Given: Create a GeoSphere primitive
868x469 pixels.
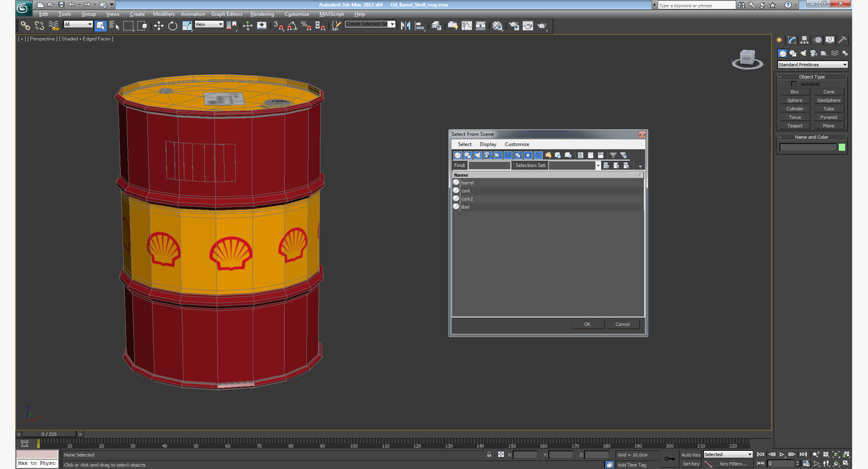Looking at the screenshot, I should pos(829,100).
